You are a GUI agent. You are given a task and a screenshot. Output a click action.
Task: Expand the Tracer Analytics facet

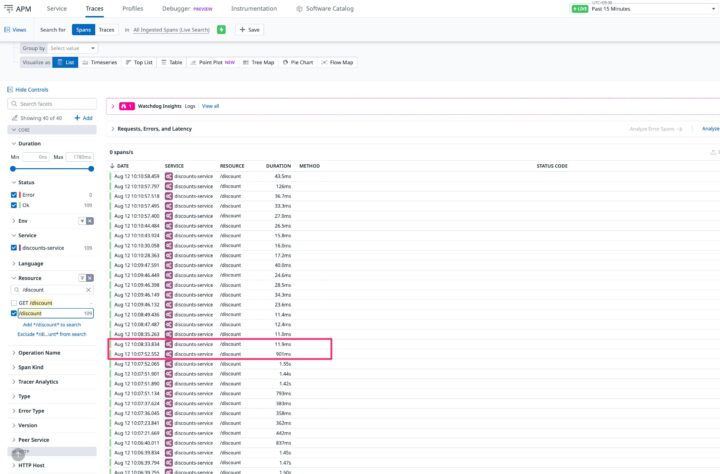pos(34,382)
